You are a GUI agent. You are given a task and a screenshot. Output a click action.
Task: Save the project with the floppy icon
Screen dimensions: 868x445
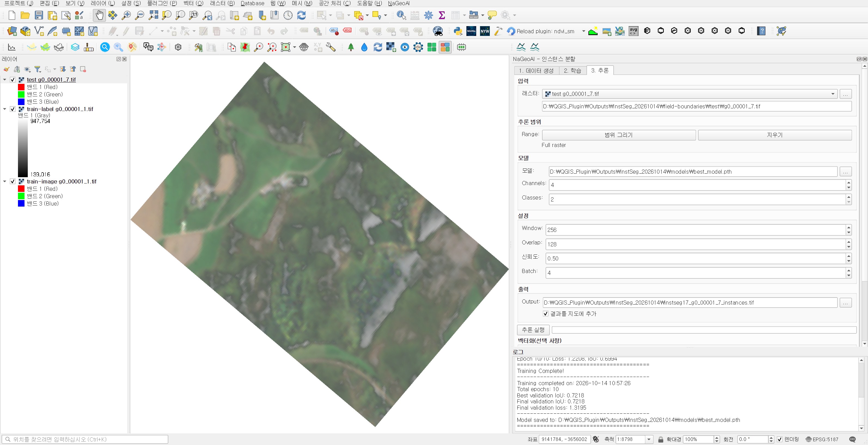point(39,15)
